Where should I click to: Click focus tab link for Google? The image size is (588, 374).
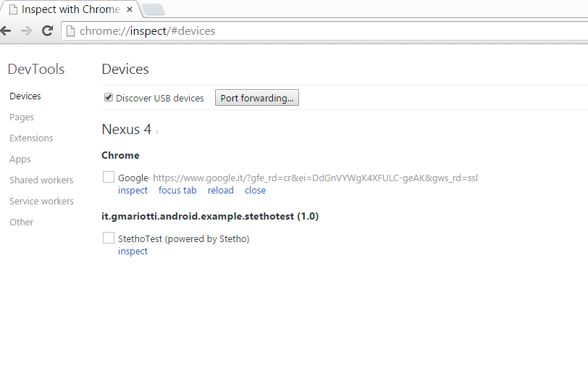pyautogui.click(x=177, y=191)
